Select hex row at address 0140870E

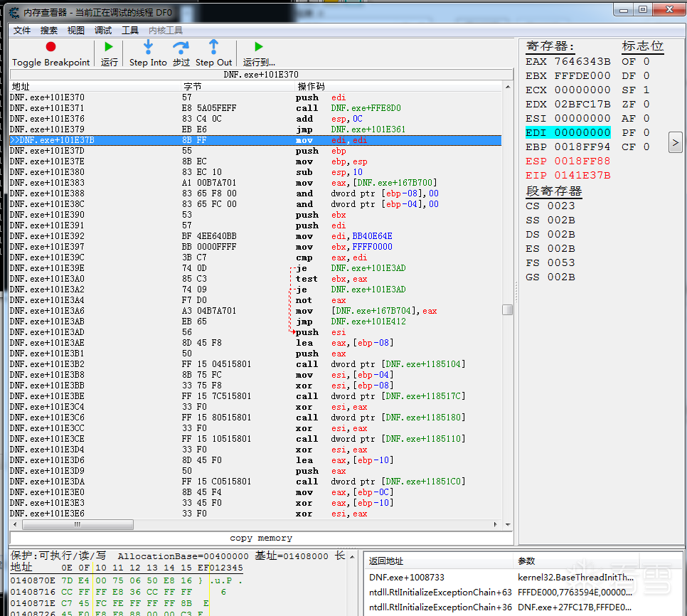[x=127, y=580]
